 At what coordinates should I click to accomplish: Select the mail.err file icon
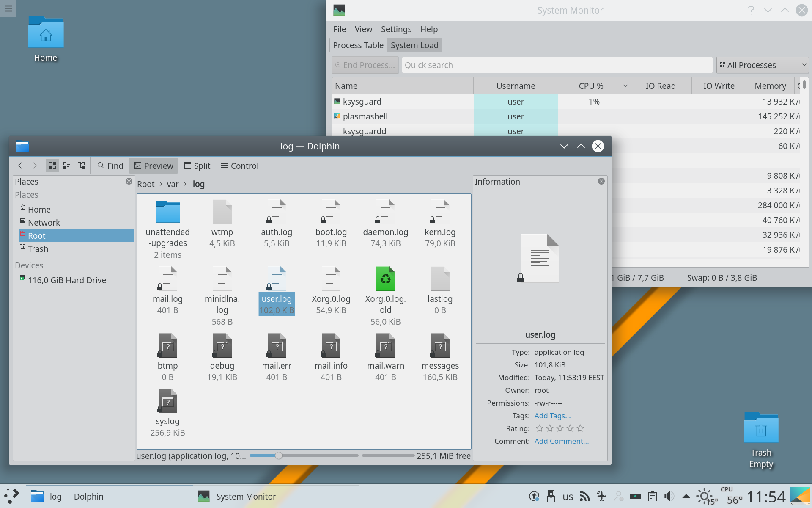pos(277,345)
